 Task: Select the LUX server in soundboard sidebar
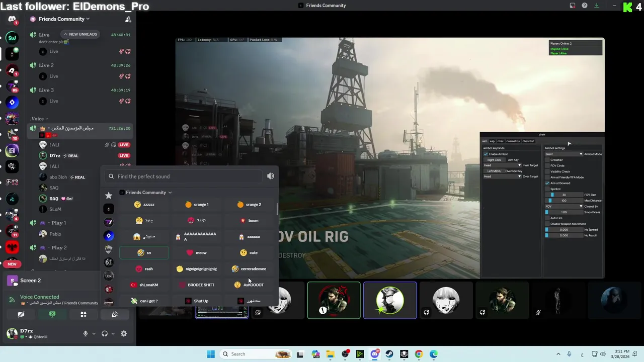(109, 276)
